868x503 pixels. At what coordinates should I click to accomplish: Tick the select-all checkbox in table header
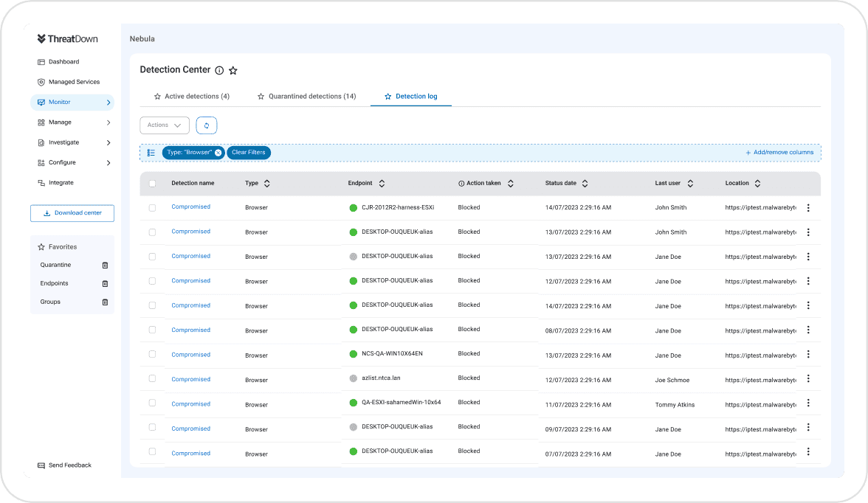point(153,184)
